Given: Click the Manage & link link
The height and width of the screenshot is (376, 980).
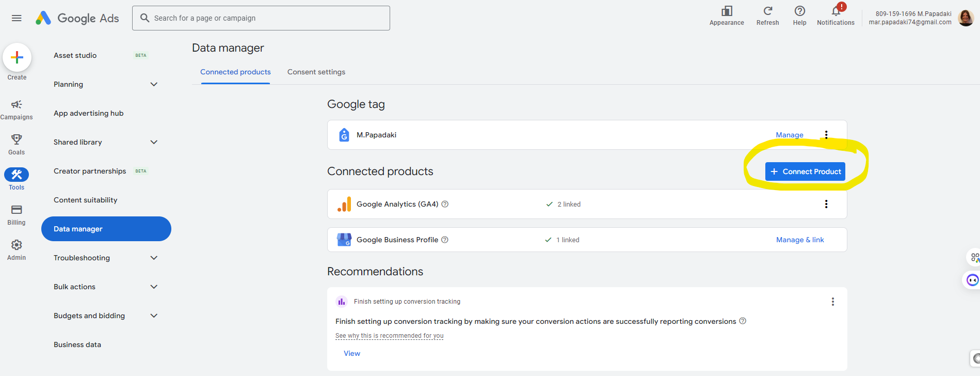Looking at the screenshot, I should tap(800, 240).
